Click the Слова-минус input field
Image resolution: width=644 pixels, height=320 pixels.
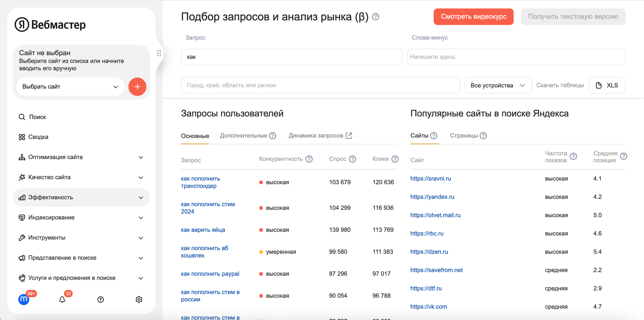tap(516, 57)
